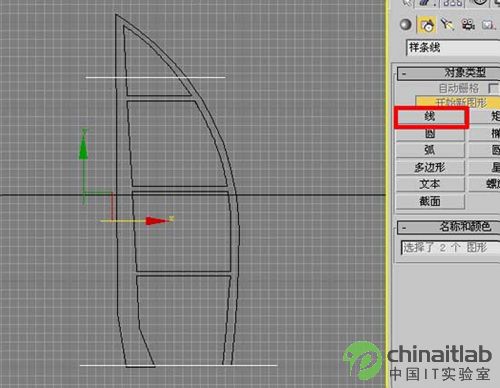Select the Lights category icon
The width and height of the screenshot is (500, 388).
pyautogui.click(x=447, y=25)
